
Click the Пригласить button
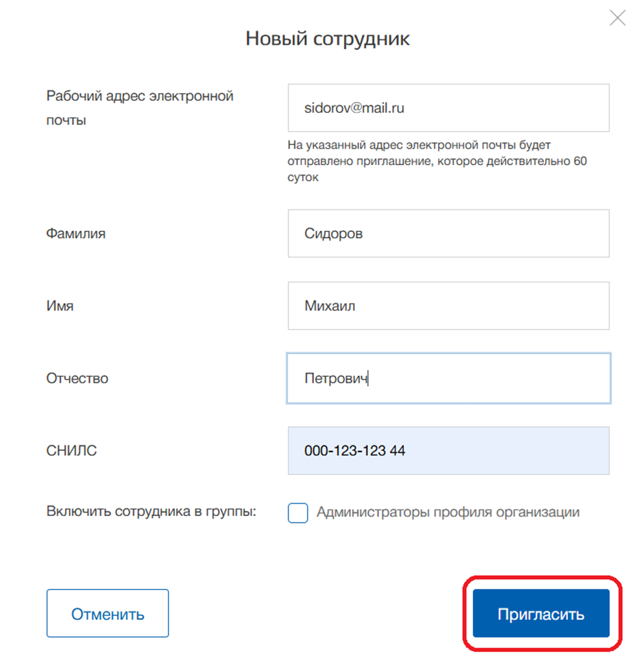click(541, 614)
